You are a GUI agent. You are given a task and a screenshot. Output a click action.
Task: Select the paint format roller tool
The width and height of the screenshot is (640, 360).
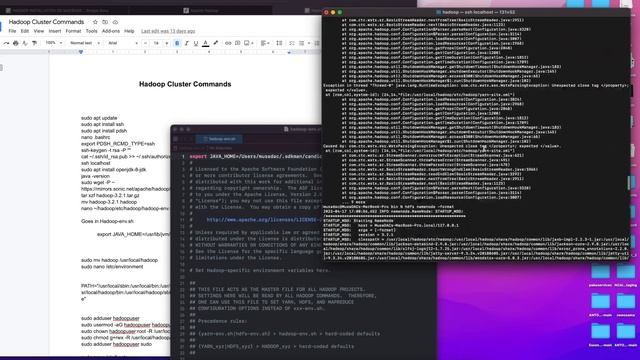[x=34, y=43]
